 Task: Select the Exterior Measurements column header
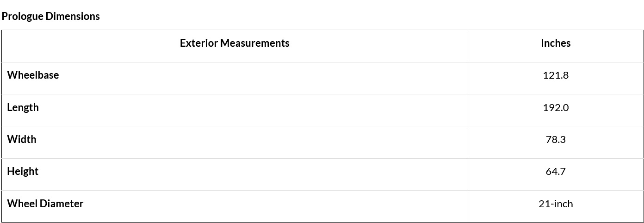pyautogui.click(x=235, y=43)
